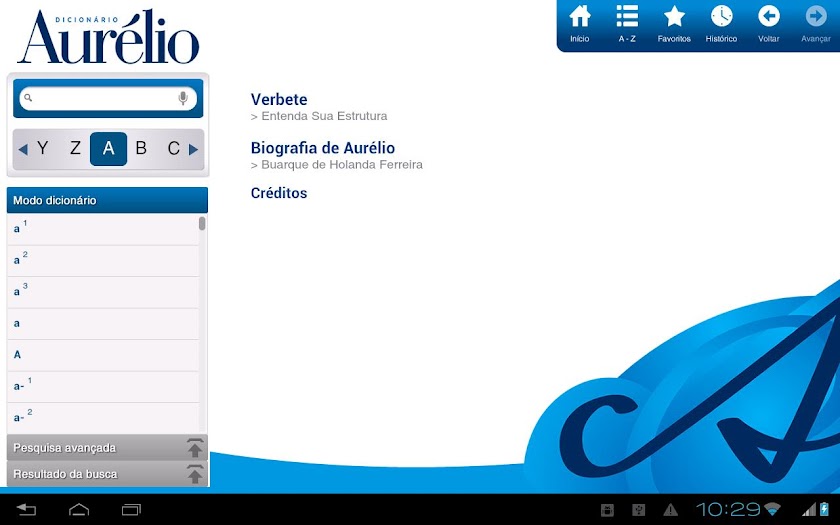Screen dimensions: 840x525
Task: Click up-arrow icon on Pesquisa avançada
Action: tap(195, 447)
